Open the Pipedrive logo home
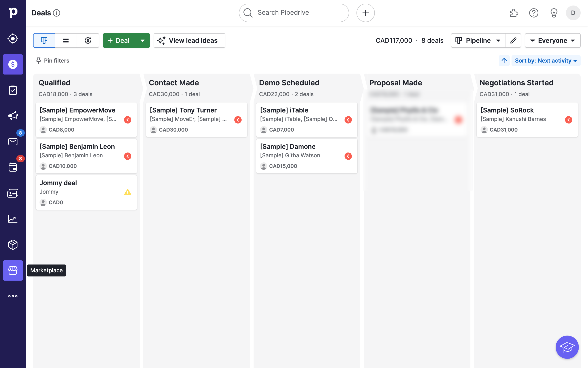The image size is (588, 368). [13, 13]
